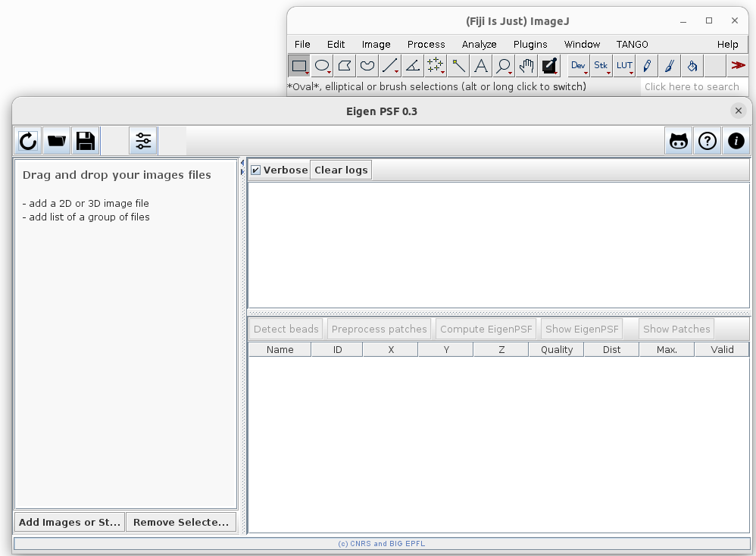
Task: Open the help question mark icon
Action: pyautogui.click(x=708, y=141)
